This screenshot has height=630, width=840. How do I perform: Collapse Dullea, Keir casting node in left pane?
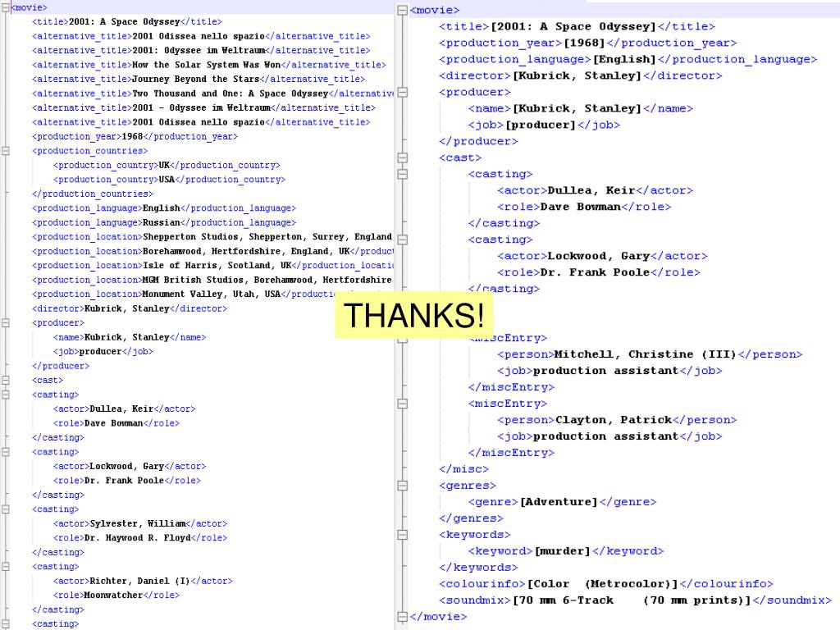(x=5, y=395)
